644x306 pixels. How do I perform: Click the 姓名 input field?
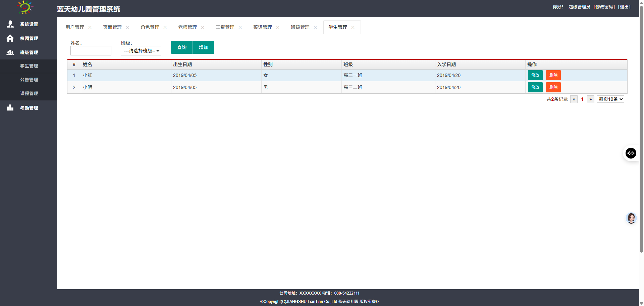tap(91, 51)
